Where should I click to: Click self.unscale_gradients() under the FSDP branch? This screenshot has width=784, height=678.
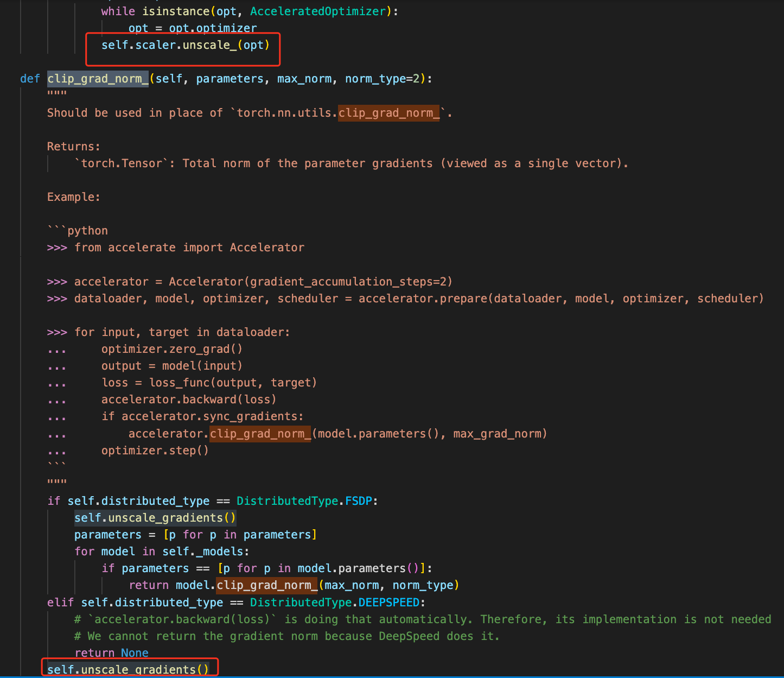(x=155, y=517)
